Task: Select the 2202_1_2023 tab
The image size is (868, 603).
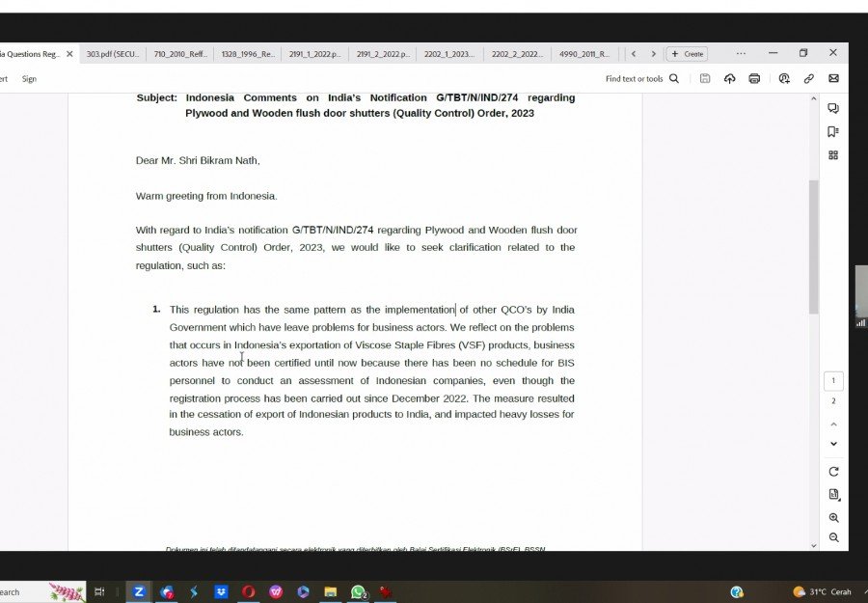Action: 448,54
